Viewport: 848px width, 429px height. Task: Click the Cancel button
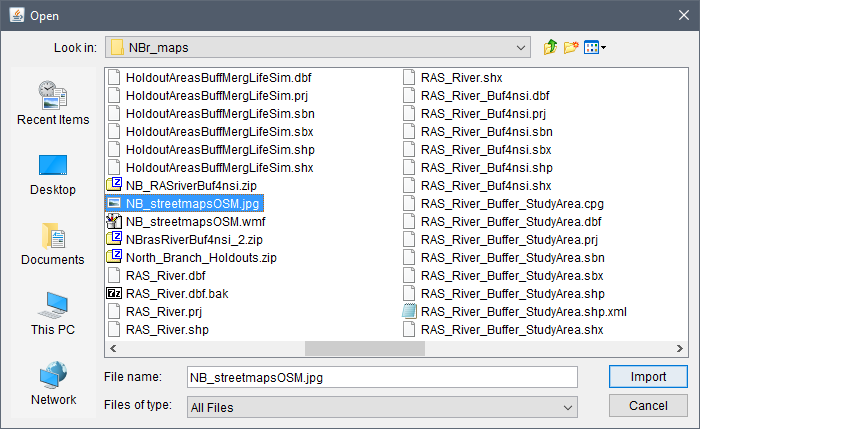coord(648,406)
